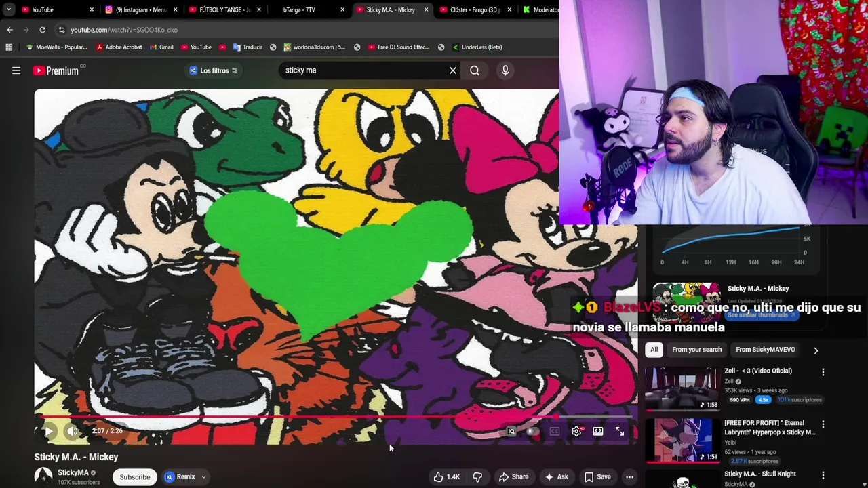Open Zell - <3 (Video Oficial) title

tap(758, 371)
